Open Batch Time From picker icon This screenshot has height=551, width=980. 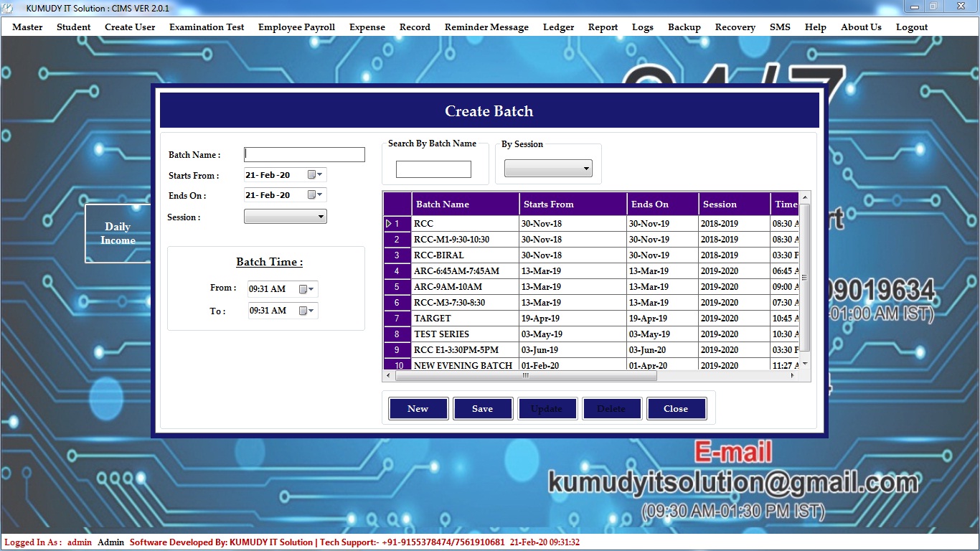pos(306,289)
